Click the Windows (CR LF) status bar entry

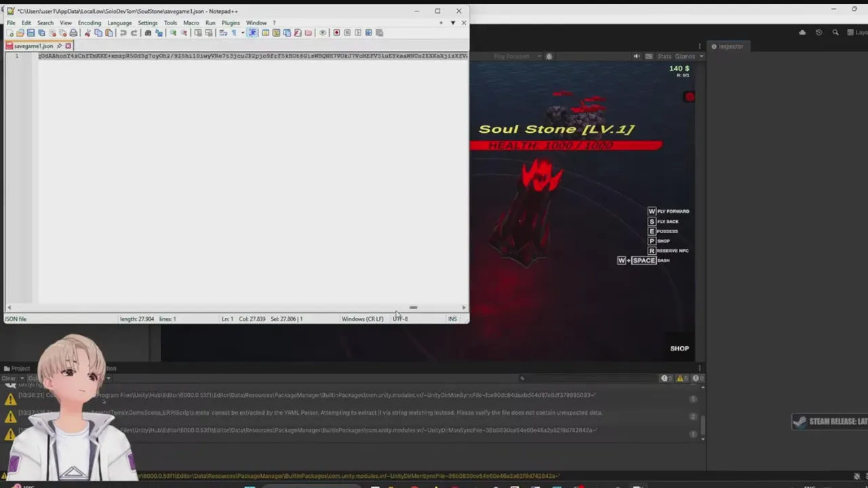(x=362, y=319)
